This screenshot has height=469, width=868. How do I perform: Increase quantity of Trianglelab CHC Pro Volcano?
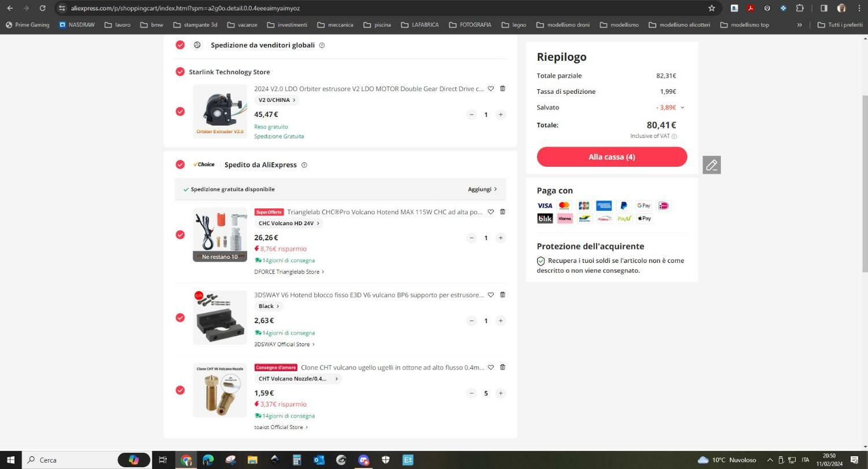[x=501, y=238]
